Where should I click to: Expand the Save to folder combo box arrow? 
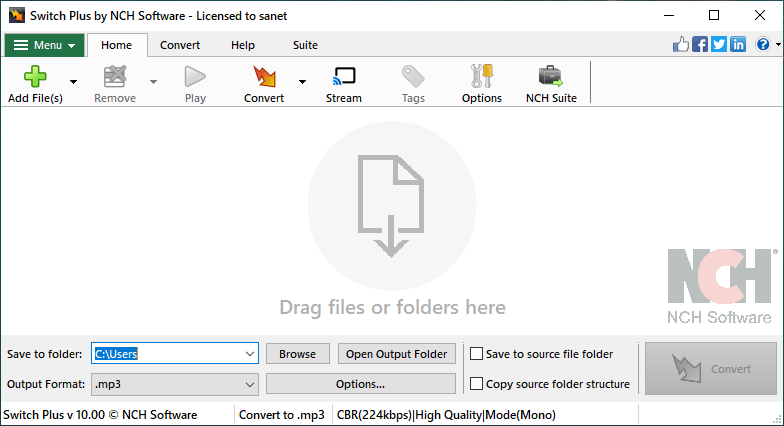pyautogui.click(x=250, y=354)
